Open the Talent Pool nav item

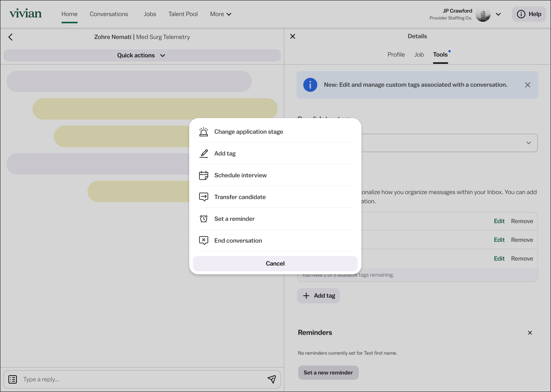(x=183, y=14)
